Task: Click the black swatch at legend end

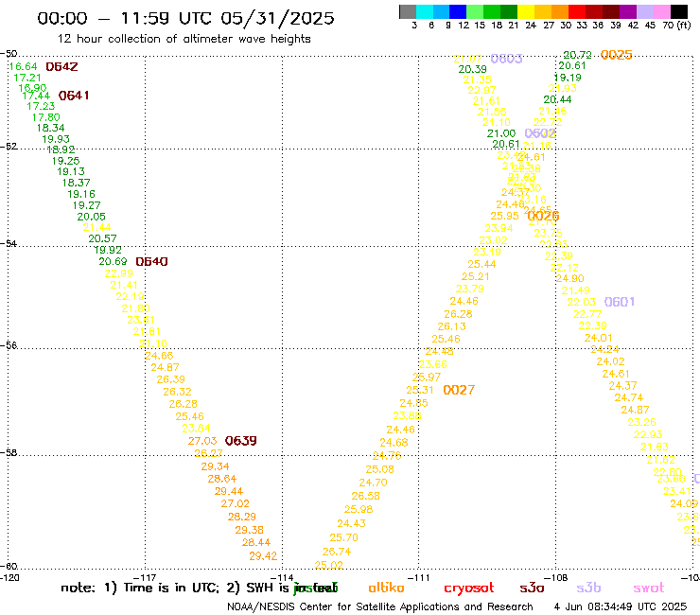Action: pos(678,11)
